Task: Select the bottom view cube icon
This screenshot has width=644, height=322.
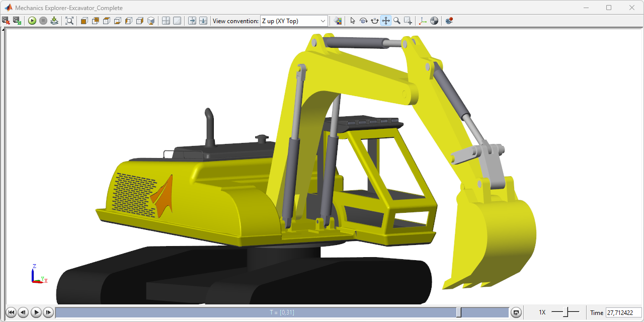Action: pyautogui.click(x=118, y=21)
